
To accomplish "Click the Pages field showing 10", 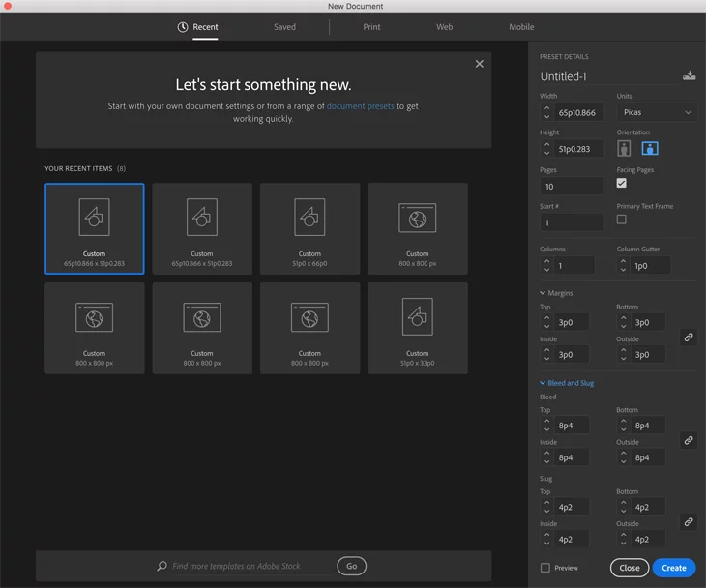I will (573, 187).
